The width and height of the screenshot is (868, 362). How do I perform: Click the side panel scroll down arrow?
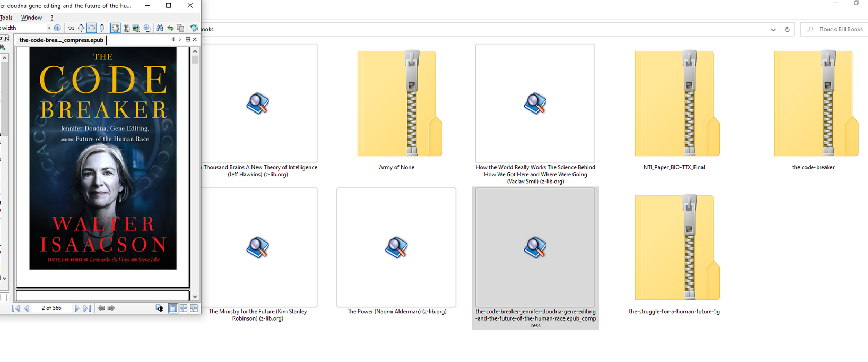(x=4, y=278)
